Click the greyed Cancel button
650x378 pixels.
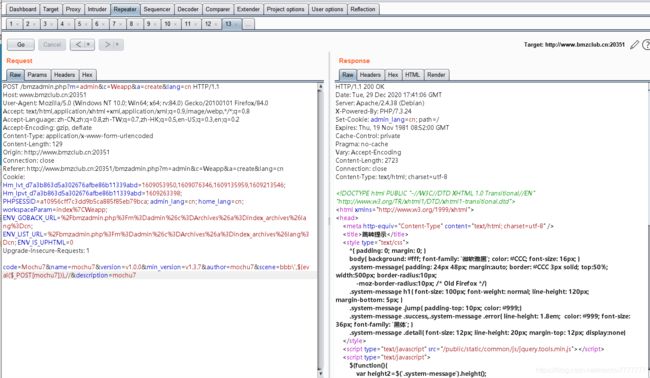point(52,44)
